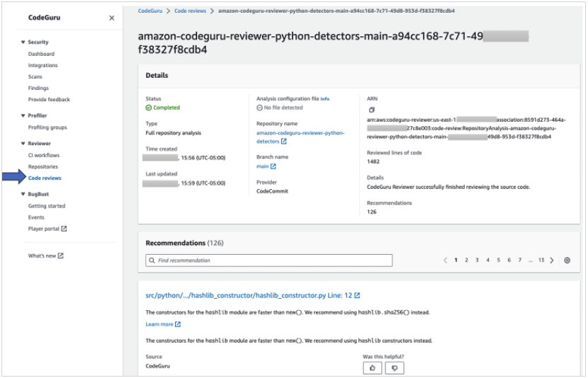Go to recommendations page 2
588x378 pixels.
click(466, 260)
